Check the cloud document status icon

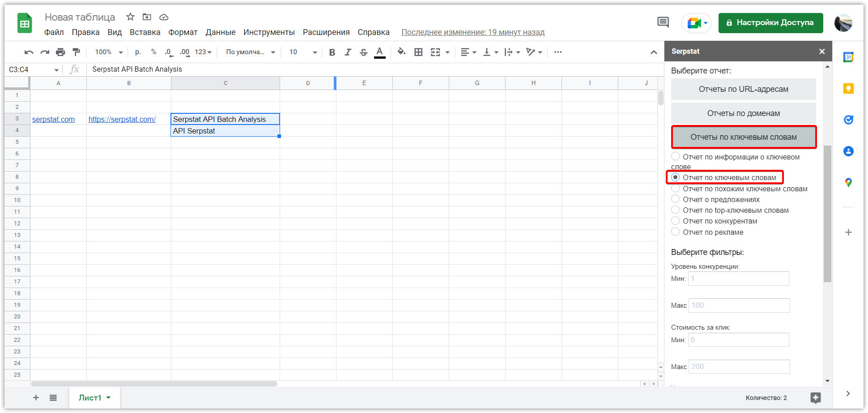pos(164,17)
